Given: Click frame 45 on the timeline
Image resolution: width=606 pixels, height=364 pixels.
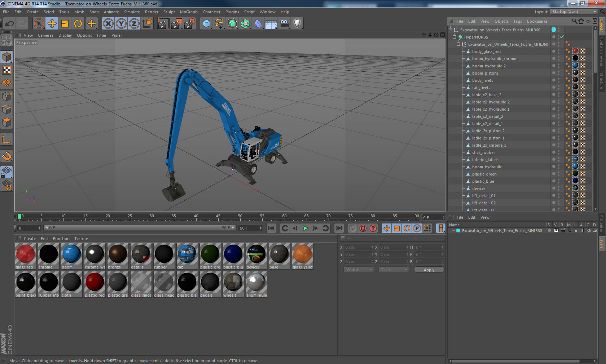Looking at the screenshot, I should (218, 217).
